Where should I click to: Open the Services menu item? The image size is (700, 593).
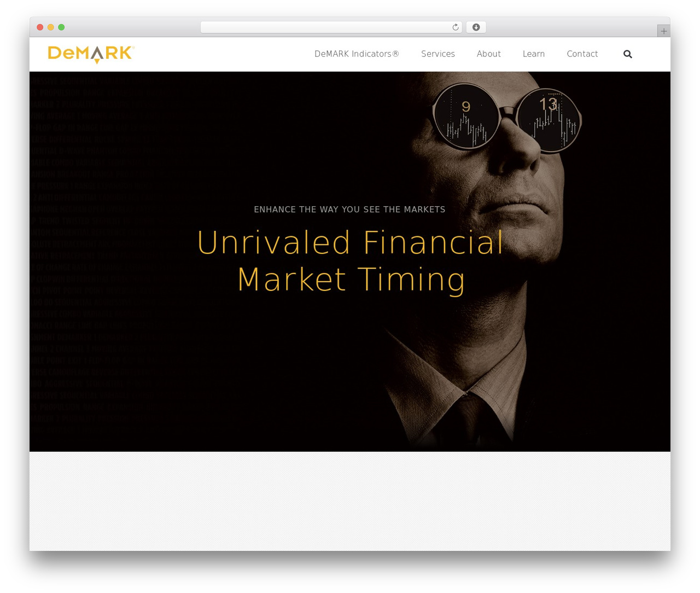(x=438, y=54)
